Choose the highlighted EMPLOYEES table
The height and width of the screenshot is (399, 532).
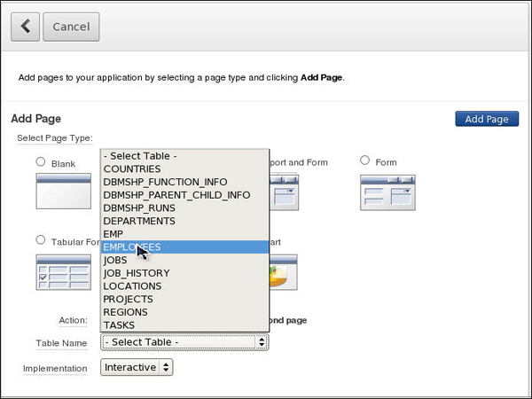185,247
